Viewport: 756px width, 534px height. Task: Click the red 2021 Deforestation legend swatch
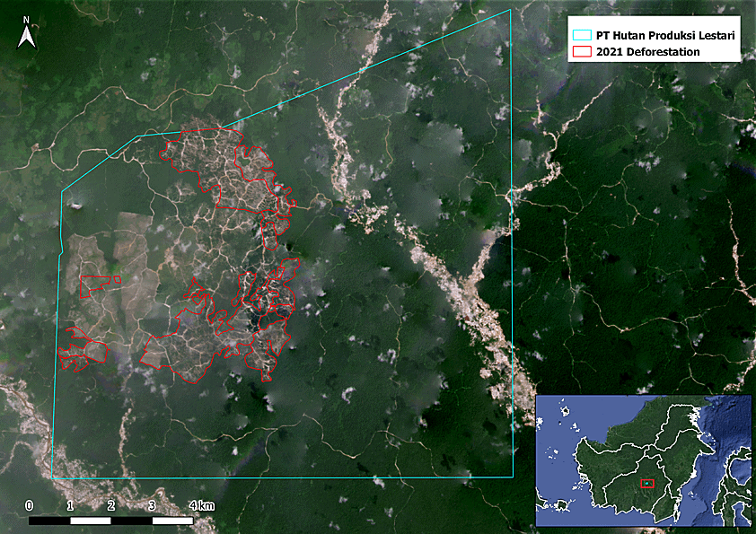click(x=582, y=51)
